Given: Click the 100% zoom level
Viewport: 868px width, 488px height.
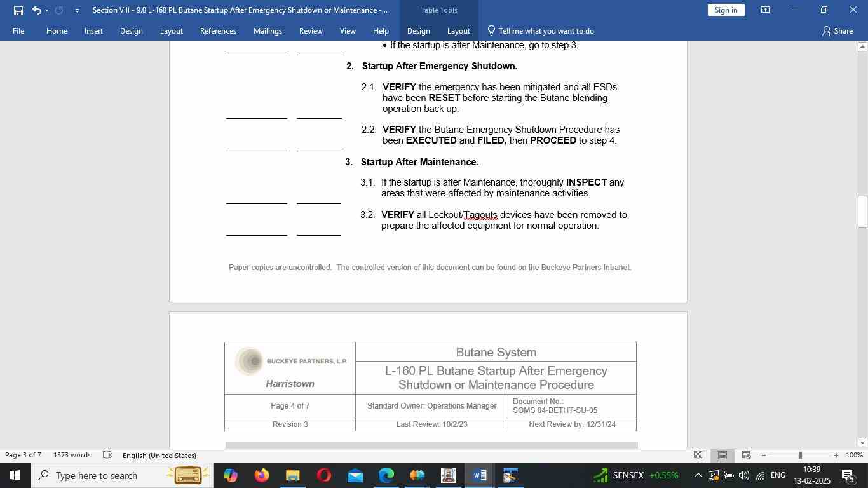Looking at the screenshot, I should [x=854, y=455].
